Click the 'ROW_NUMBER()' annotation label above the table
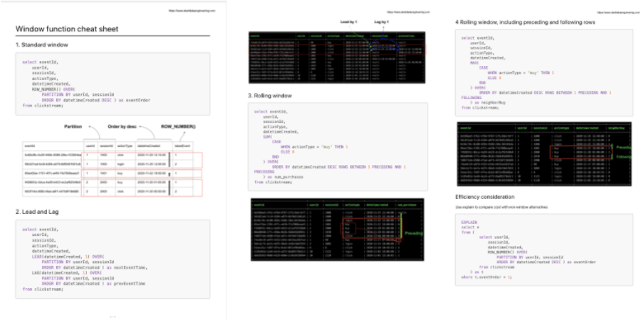 pos(178,127)
